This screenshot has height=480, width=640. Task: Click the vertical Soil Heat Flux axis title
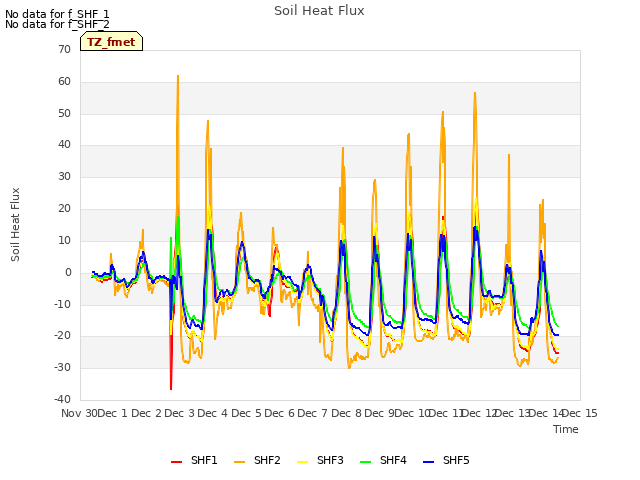[15, 224]
